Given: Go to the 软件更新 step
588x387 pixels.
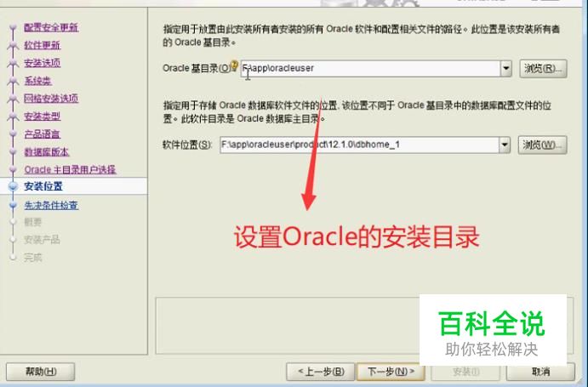Looking at the screenshot, I should [x=42, y=45].
